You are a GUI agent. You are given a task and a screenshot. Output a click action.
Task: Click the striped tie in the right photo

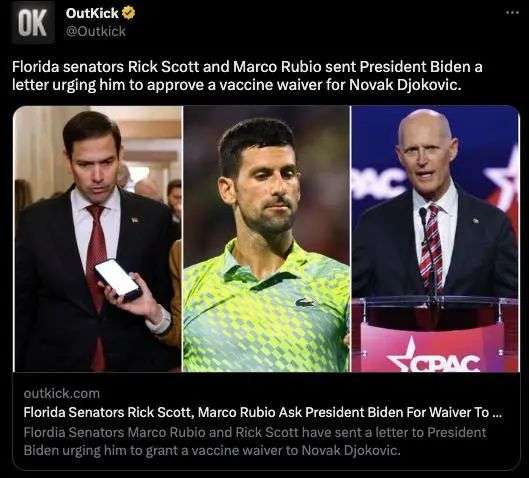point(431,246)
